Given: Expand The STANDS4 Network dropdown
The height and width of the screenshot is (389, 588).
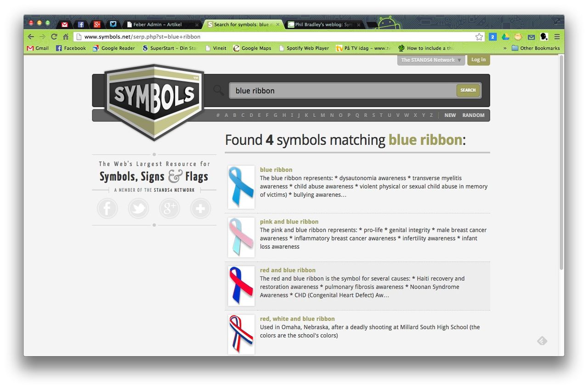Looking at the screenshot, I should pyautogui.click(x=431, y=60).
